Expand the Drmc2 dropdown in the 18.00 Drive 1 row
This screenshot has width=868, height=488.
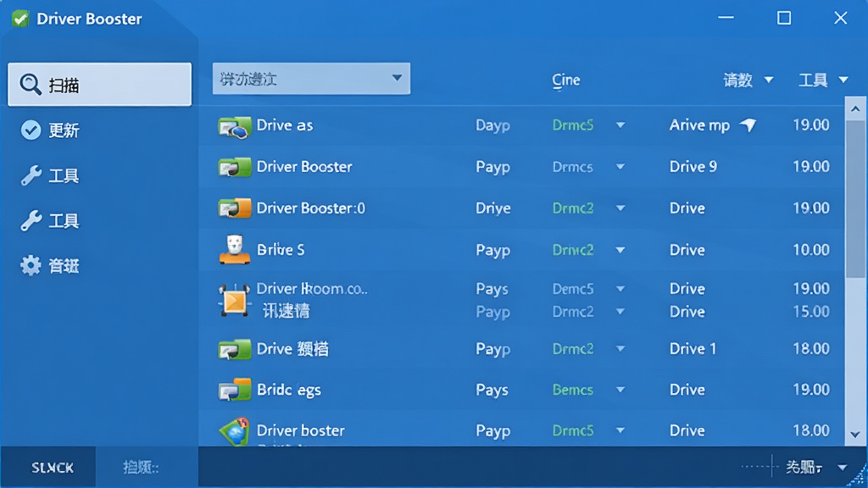[620, 349]
